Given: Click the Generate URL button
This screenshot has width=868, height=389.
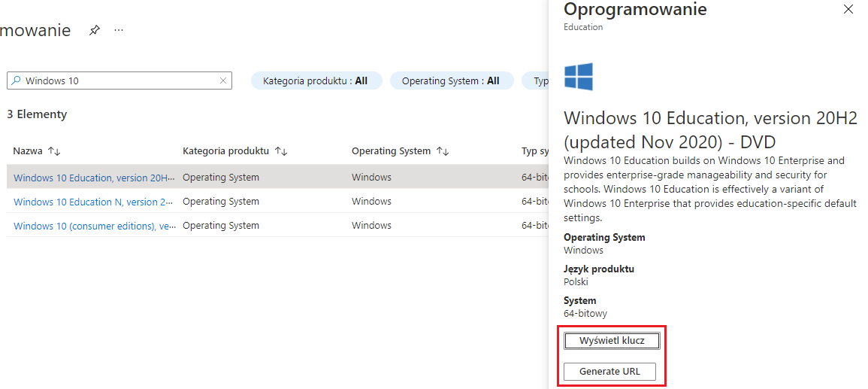Looking at the screenshot, I should (x=609, y=372).
